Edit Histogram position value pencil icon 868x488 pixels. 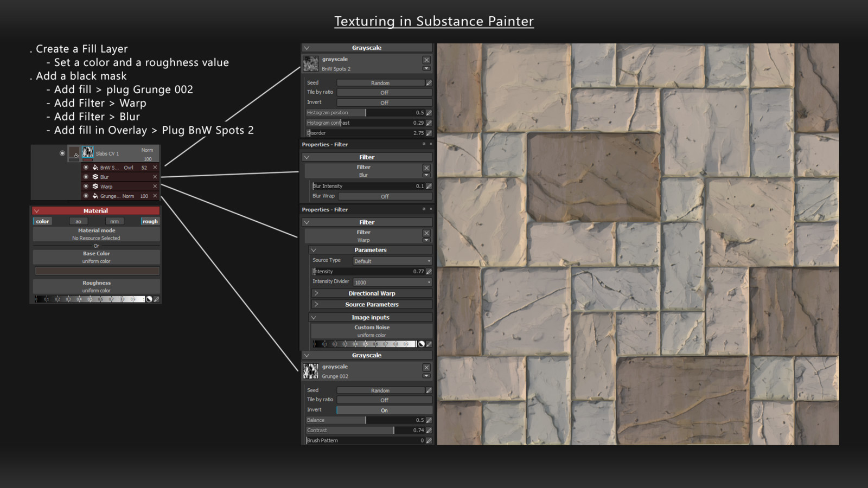429,113
